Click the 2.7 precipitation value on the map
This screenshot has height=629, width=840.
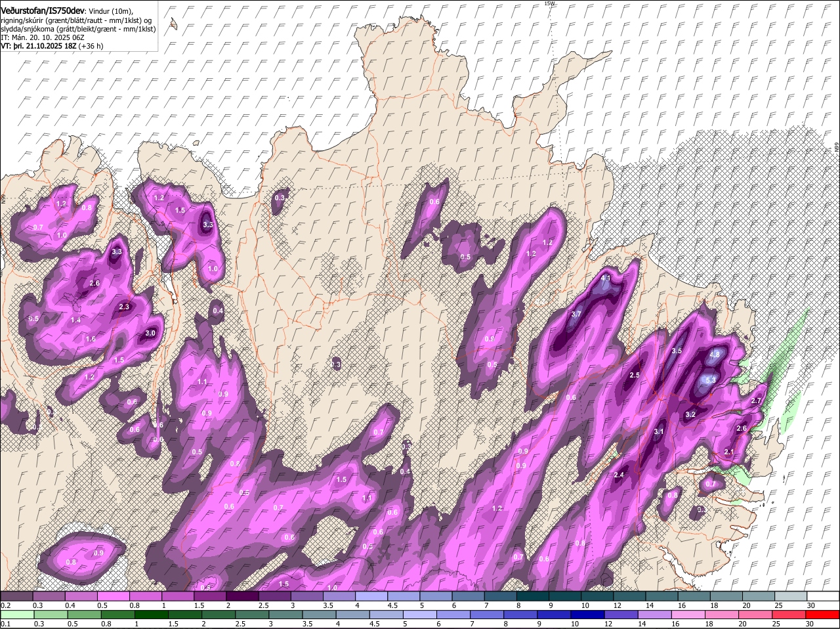pyautogui.click(x=755, y=401)
